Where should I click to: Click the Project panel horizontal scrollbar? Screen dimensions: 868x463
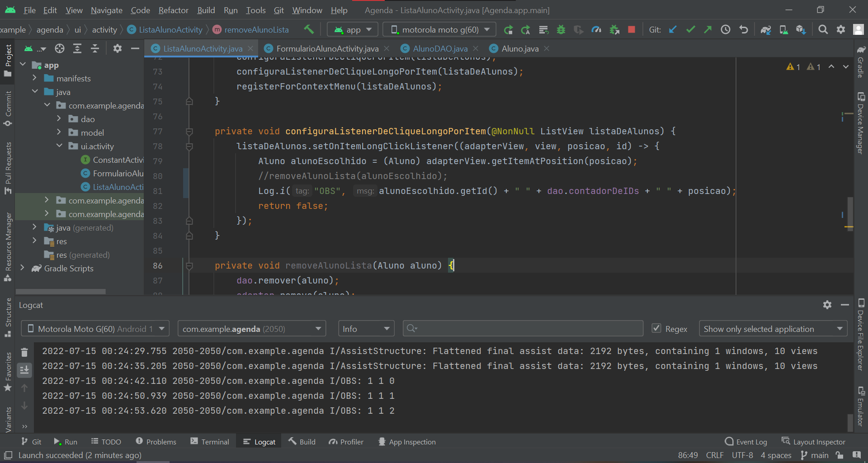(61, 292)
